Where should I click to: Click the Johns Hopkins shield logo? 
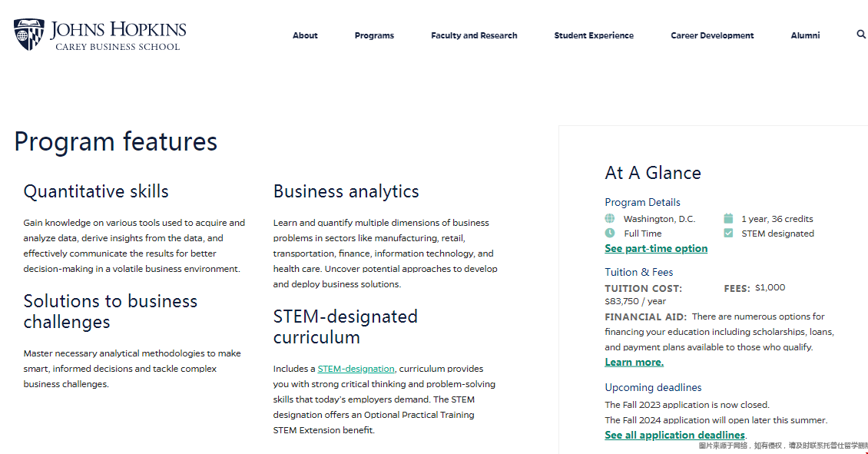[x=28, y=35]
